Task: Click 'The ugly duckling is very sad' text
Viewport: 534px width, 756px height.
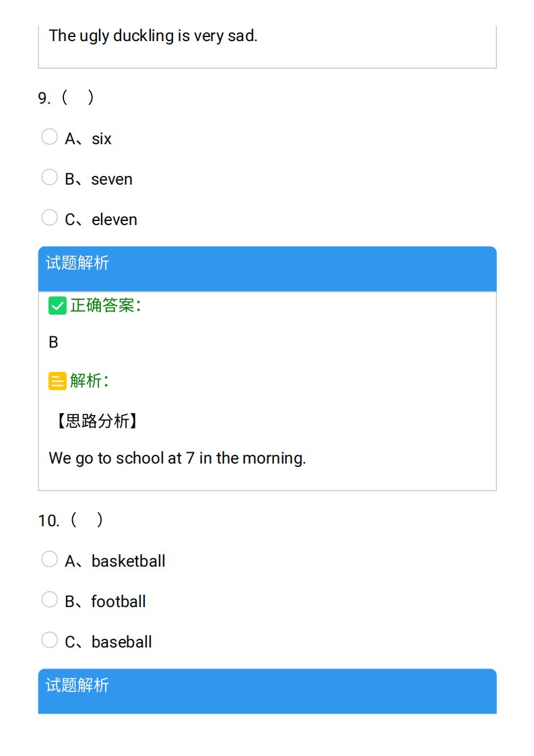Action: click(x=154, y=36)
